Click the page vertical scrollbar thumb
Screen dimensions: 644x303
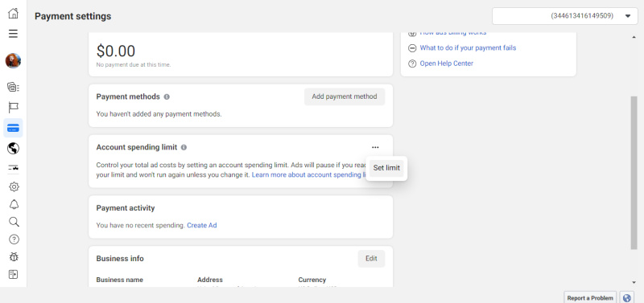pos(634,172)
